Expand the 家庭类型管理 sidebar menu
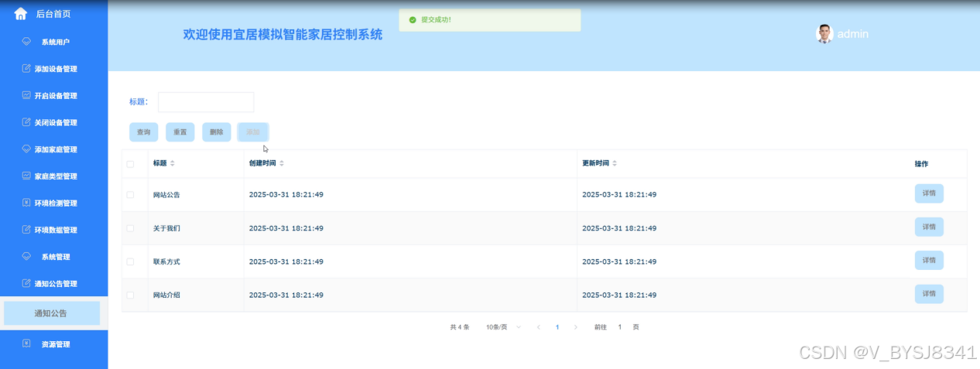This screenshot has width=980, height=369. pyautogui.click(x=54, y=176)
